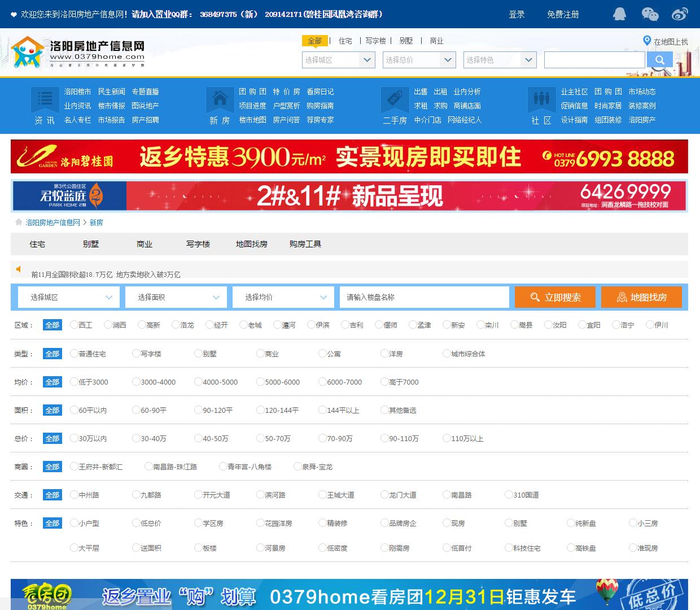
Task: Expand the 选择城区 dropdown in filter bar
Action: click(68, 297)
